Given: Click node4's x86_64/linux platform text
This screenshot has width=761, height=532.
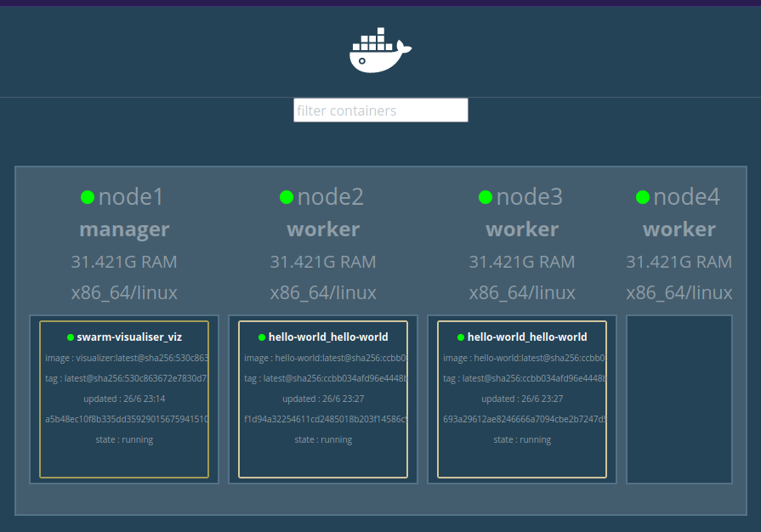Looking at the screenshot, I should point(679,293).
